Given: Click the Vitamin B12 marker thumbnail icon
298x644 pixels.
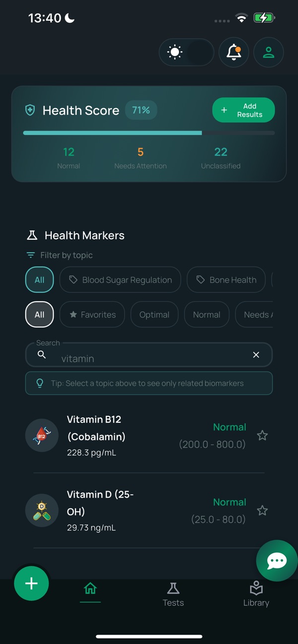Looking at the screenshot, I should pyautogui.click(x=42, y=435).
